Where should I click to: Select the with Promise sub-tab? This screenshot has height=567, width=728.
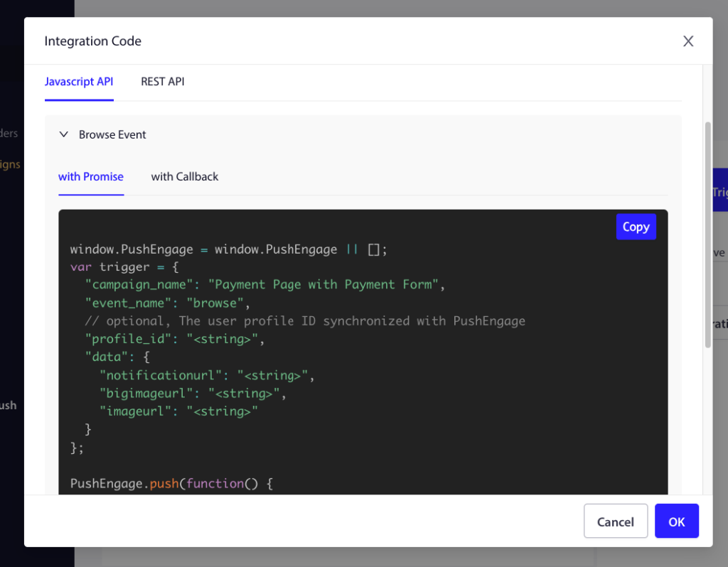coord(91,176)
